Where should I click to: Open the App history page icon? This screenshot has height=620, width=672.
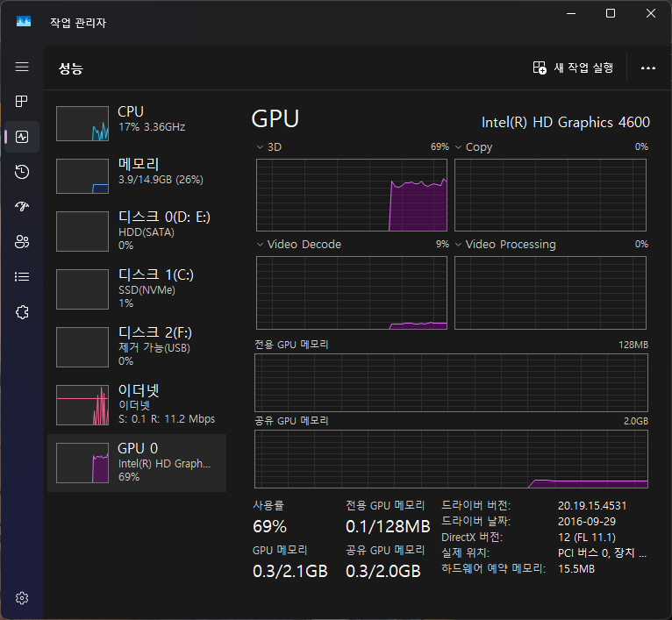[22, 172]
